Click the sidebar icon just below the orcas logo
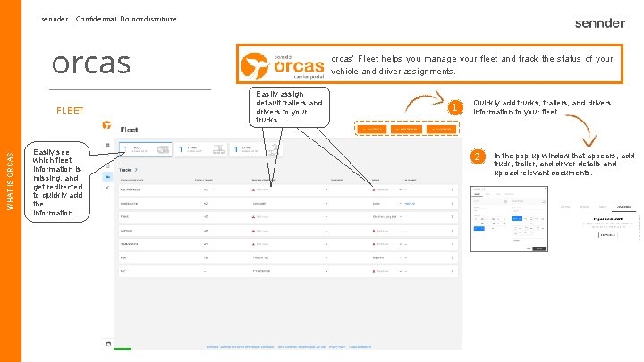The width and height of the screenshot is (644, 362). point(107,145)
